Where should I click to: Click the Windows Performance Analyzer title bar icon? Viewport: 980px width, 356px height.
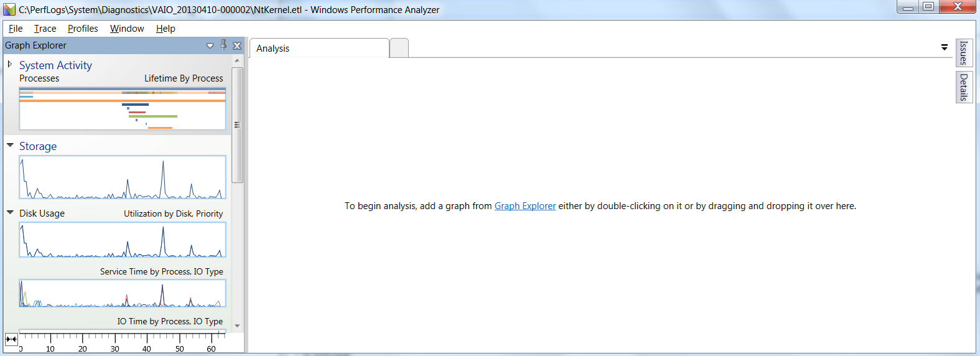tap(9, 9)
